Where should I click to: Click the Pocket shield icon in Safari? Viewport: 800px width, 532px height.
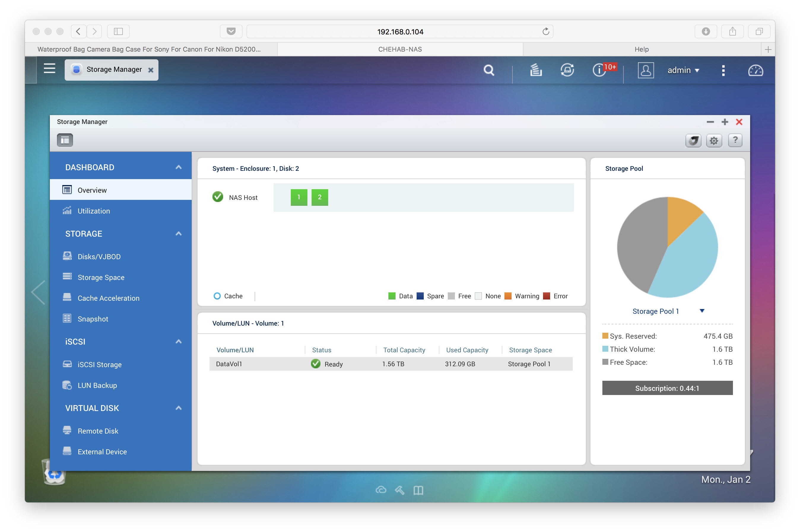click(231, 31)
